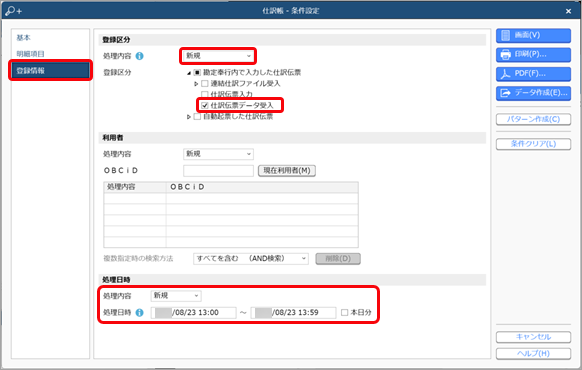Select the 明細項目 tab in sidebar

[50, 54]
